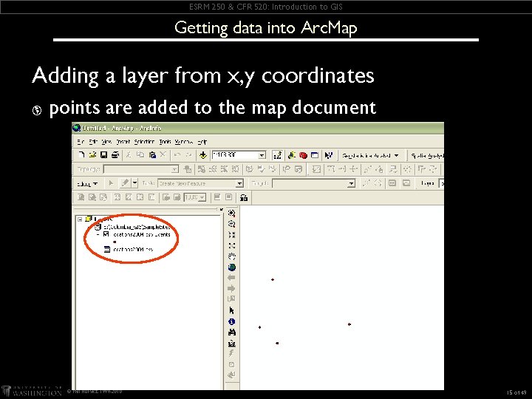Click the point symbol under the Events layer
This screenshot has height=399, width=532.
pyautogui.click(x=115, y=242)
